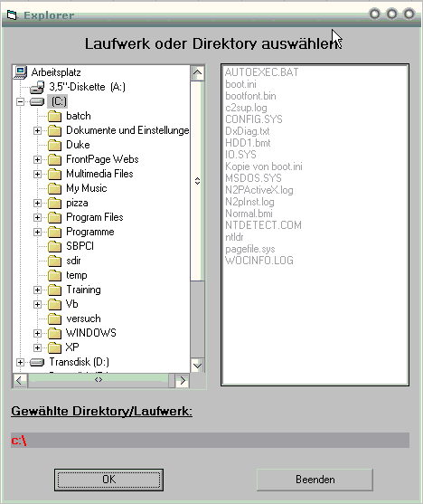Select the versuch folder entry
423x504 pixels.
83,319
